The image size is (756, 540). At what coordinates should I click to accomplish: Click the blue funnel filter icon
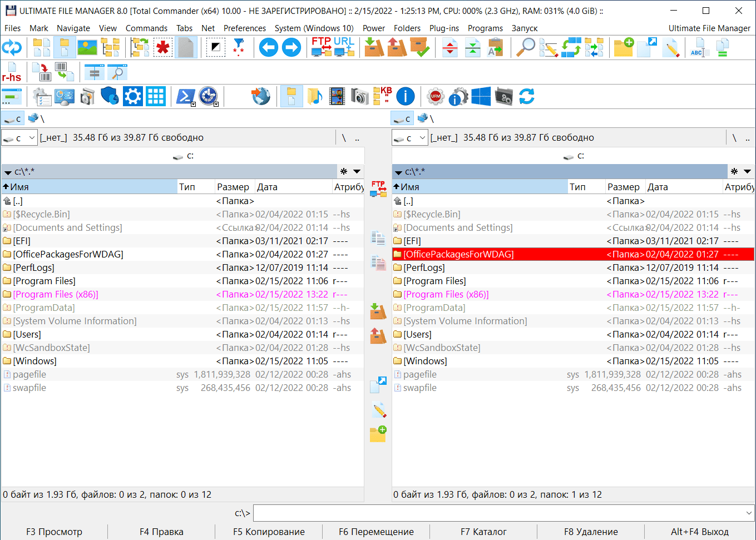tap(239, 48)
